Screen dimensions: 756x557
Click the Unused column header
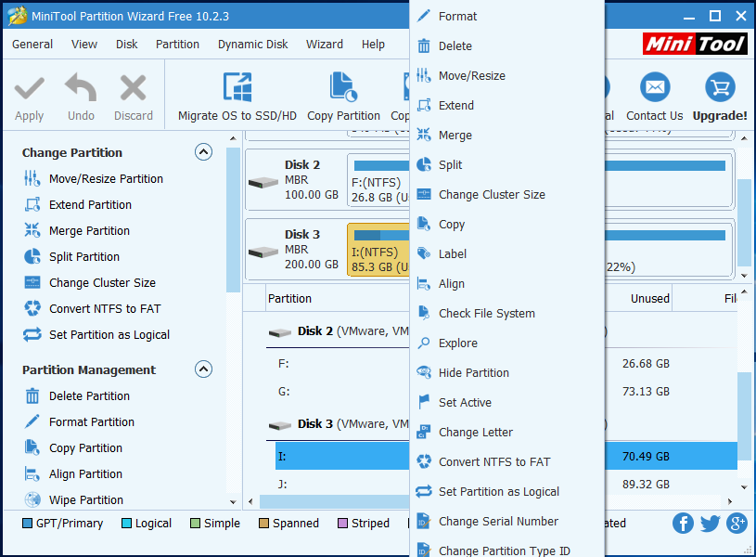click(638, 299)
